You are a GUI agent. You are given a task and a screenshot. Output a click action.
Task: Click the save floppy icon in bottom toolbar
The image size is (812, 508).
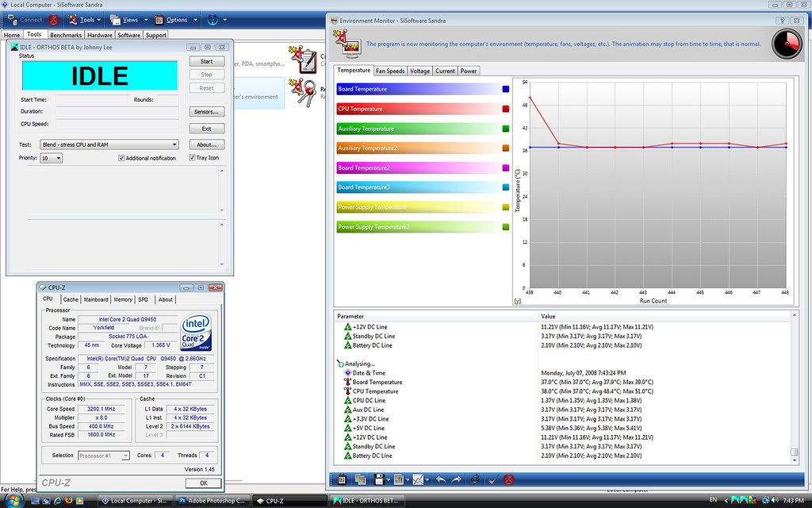pyautogui.click(x=379, y=479)
